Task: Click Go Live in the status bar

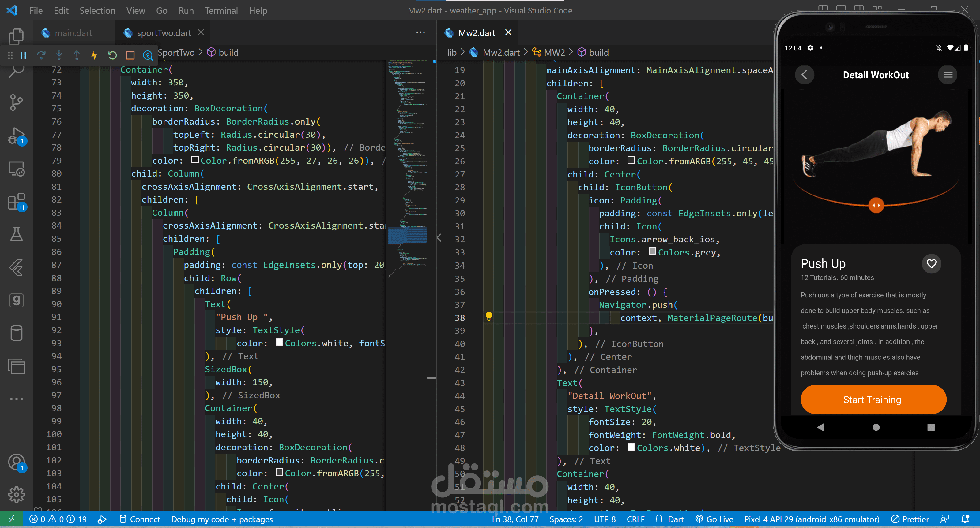Action: tap(714, 519)
